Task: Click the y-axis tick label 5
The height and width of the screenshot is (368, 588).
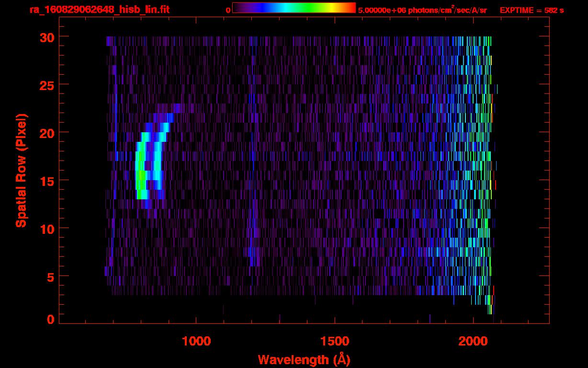Action: [51, 276]
